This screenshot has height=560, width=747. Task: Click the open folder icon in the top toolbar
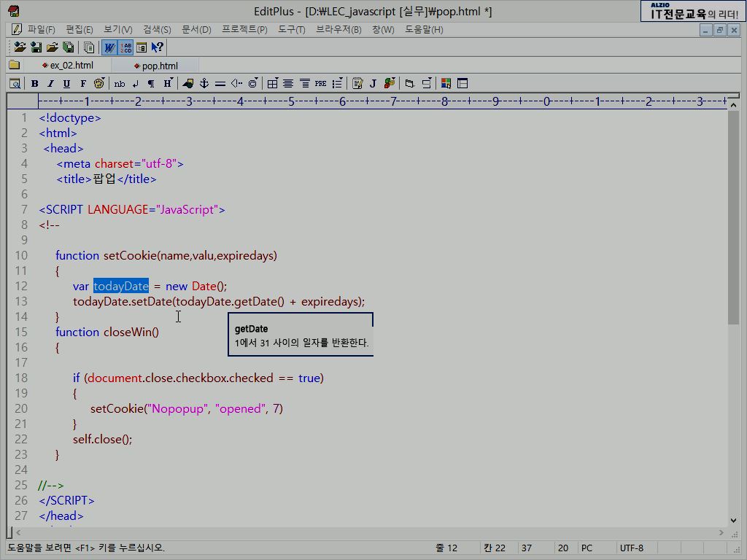52,47
